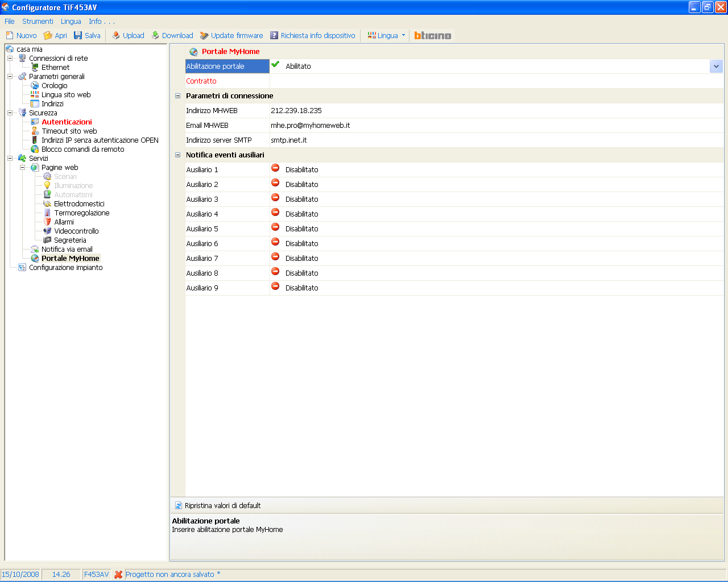Click the Nuovo new-project icon
728x582 pixels.
click(10, 35)
